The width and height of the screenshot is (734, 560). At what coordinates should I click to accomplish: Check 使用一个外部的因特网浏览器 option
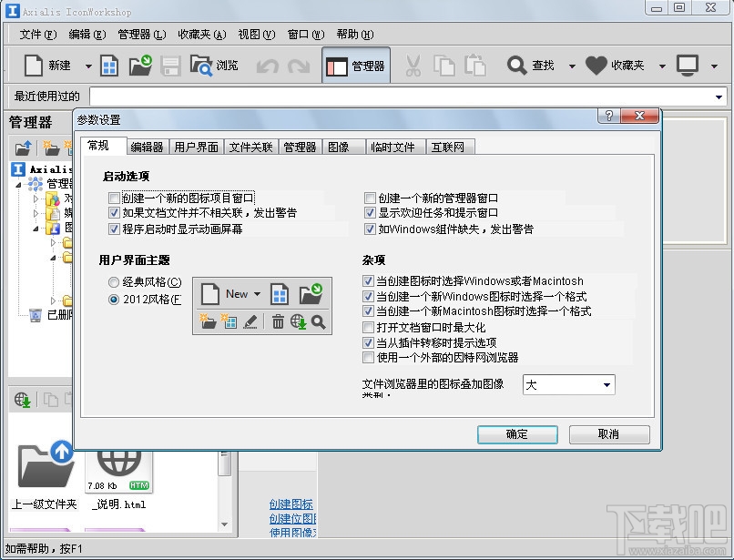[369, 358]
